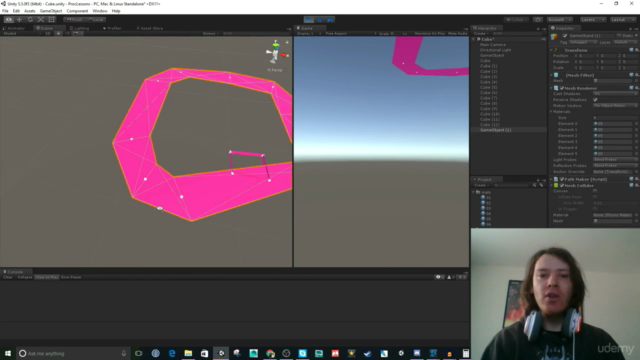Open the Layer dropdown in Inspector

pos(624,42)
